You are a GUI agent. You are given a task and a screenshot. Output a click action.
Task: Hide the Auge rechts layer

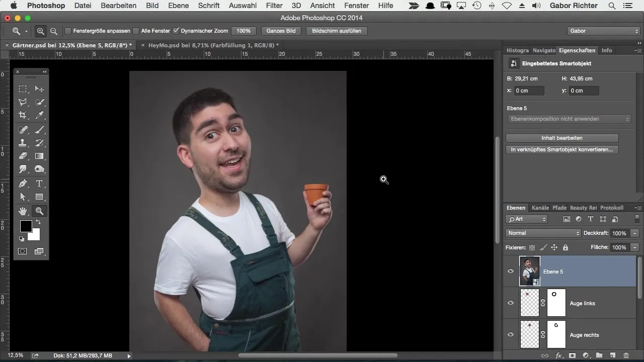pyautogui.click(x=511, y=335)
